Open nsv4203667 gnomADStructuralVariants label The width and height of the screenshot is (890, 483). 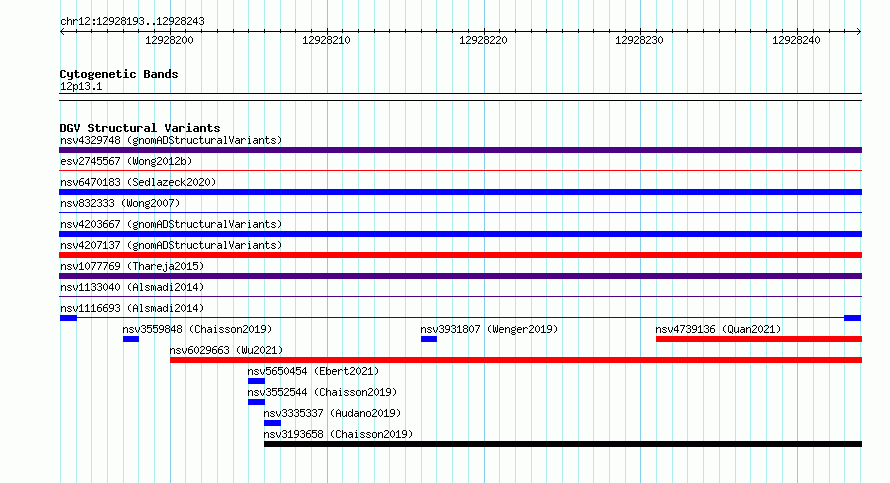coord(171,224)
